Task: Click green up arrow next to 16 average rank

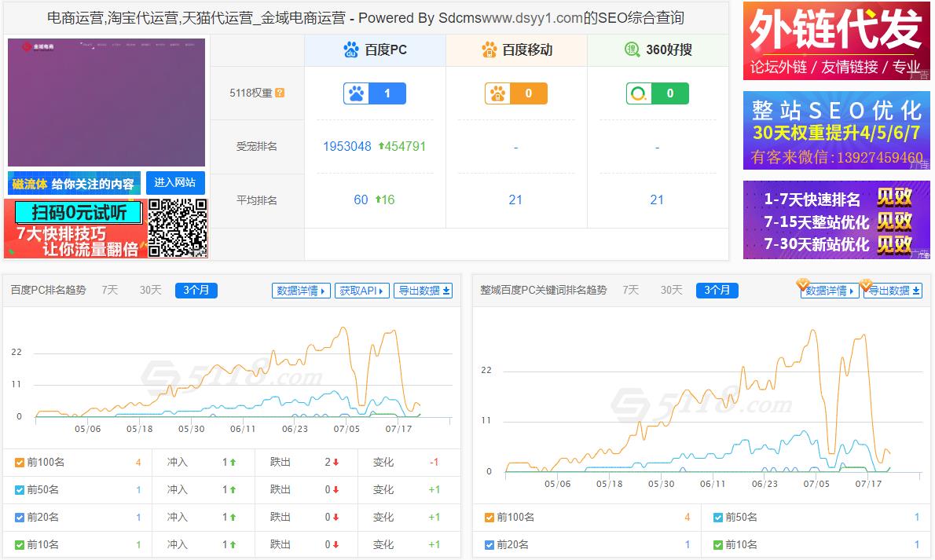Action: point(377,199)
